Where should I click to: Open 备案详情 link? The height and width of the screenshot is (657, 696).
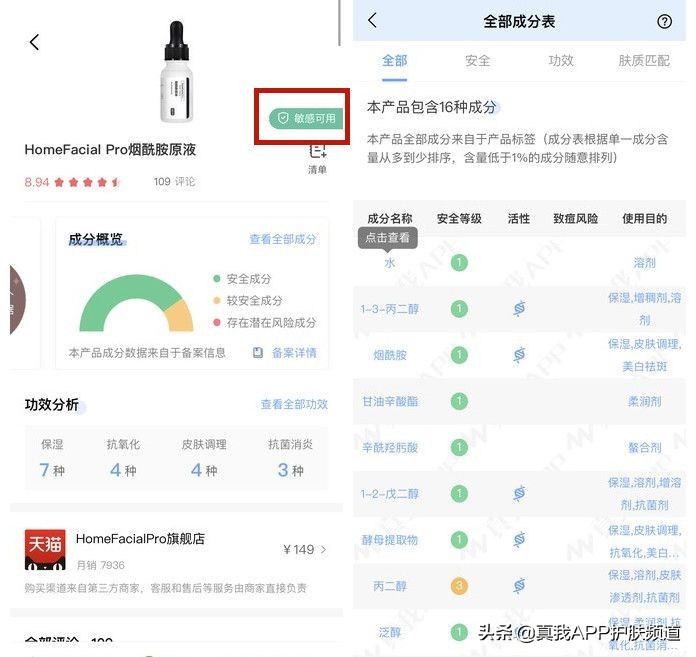click(x=294, y=352)
